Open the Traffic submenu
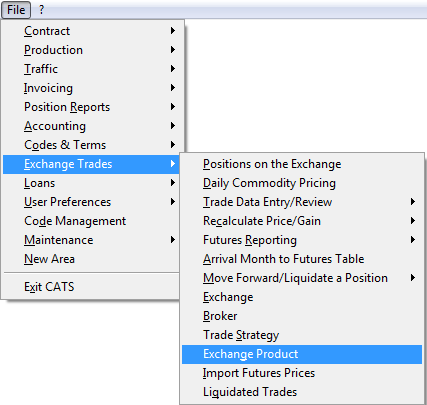 (x=93, y=69)
